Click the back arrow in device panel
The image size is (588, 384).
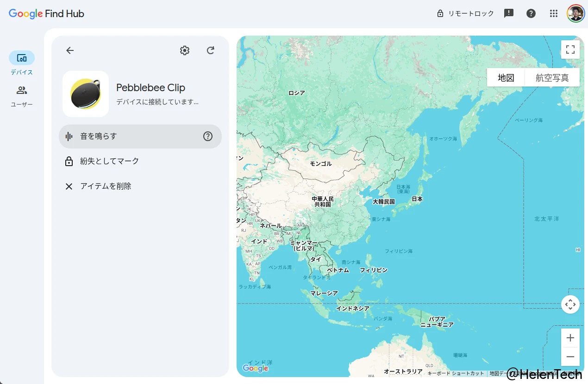(x=70, y=50)
